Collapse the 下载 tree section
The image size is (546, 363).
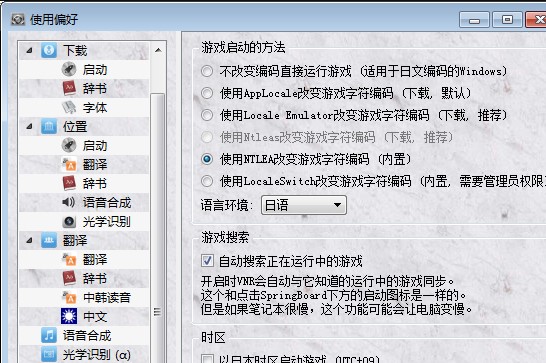pos(30,51)
